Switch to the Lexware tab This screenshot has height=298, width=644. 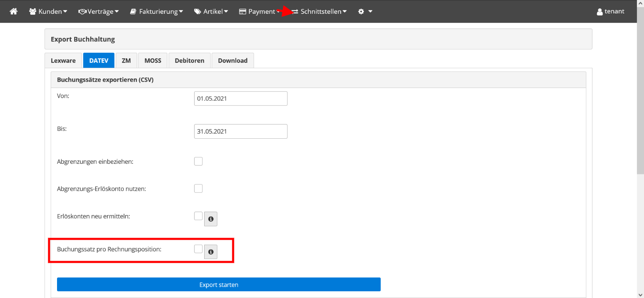(x=63, y=60)
